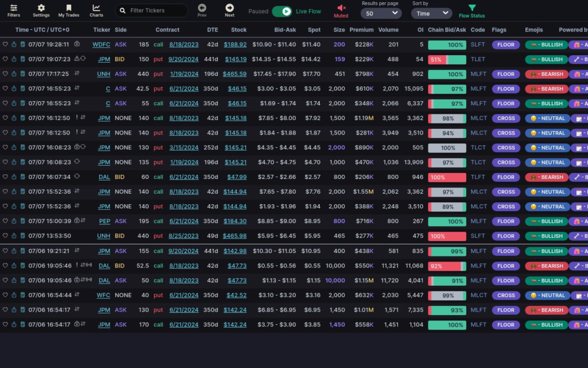This screenshot has width=588, height=368.
Task: Open the Charts view
Action: pyautogui.click(x=96, y=10)
